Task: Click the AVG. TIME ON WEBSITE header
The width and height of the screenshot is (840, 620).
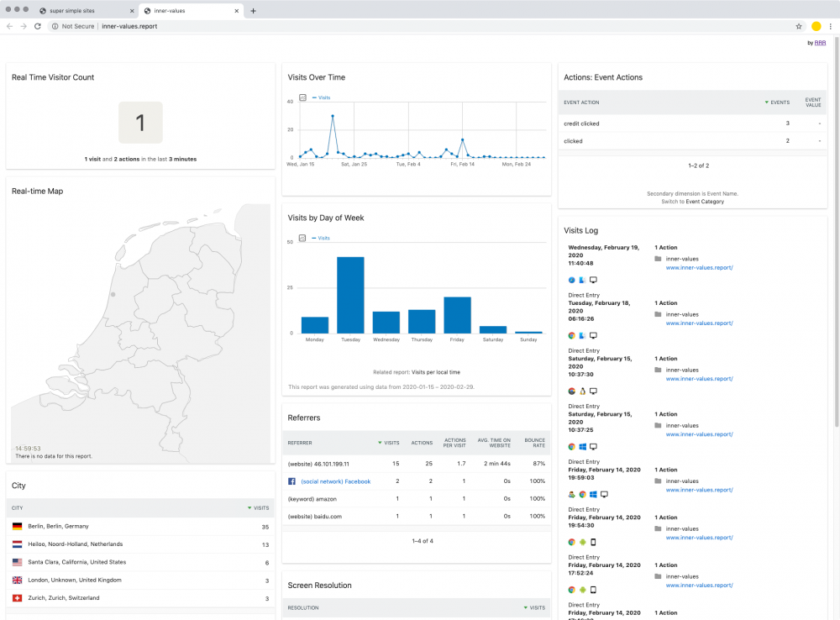Action: click(494, 443)
